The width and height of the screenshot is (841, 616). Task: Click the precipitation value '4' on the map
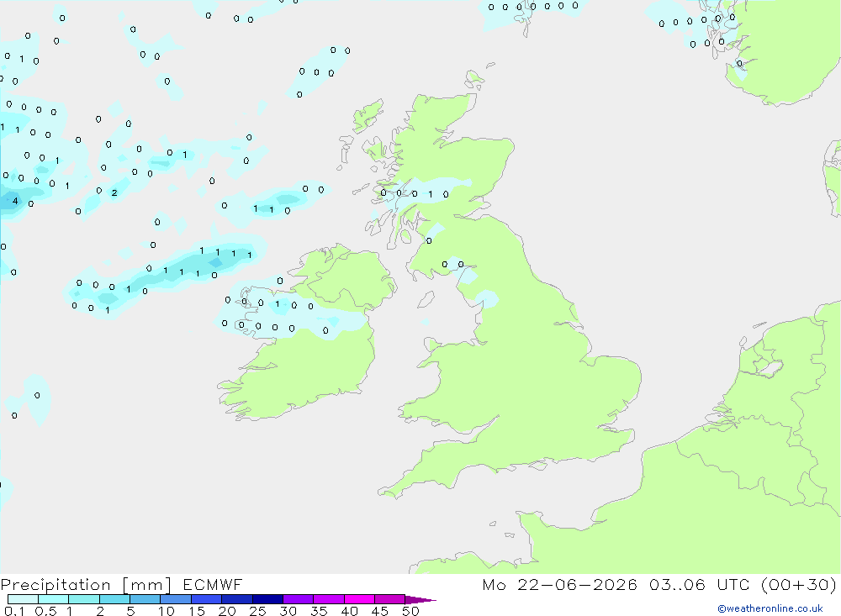point(15,201)
